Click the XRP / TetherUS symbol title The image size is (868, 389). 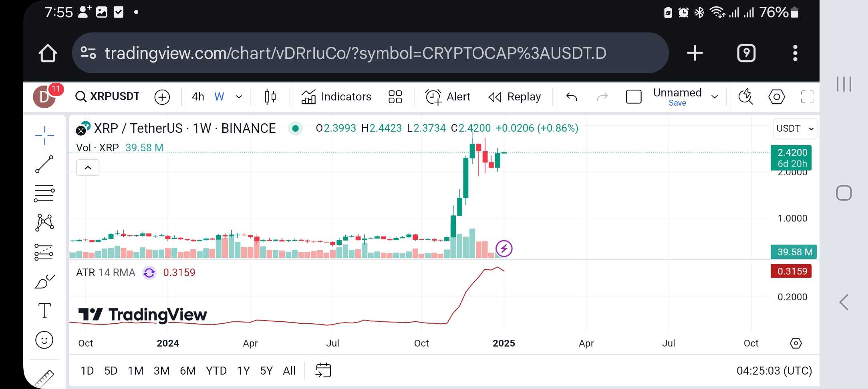tap(185, 128)
